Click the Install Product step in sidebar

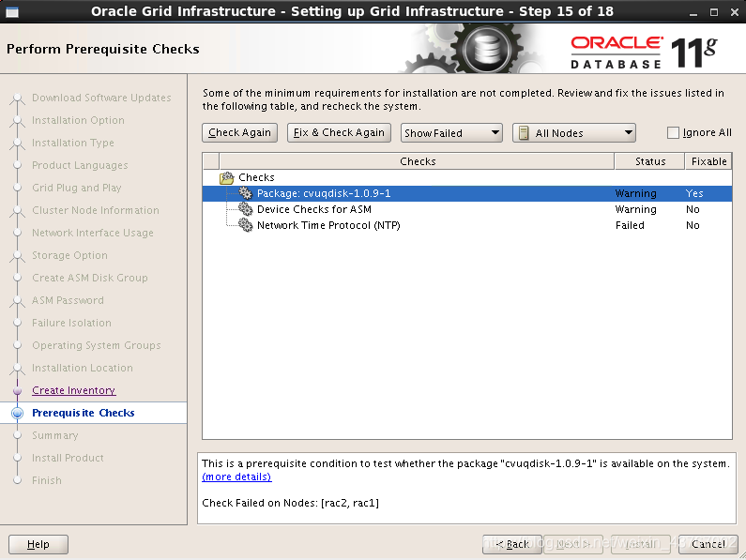[x=68, y=458]
